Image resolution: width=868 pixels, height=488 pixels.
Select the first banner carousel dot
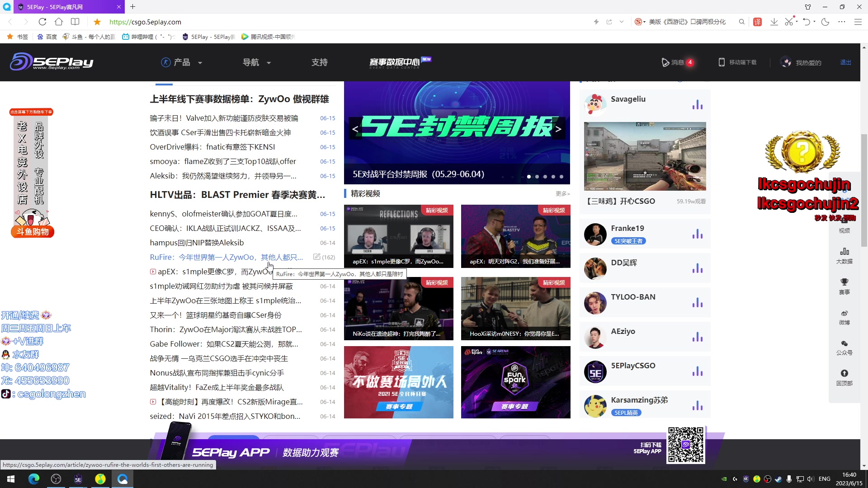529,177
